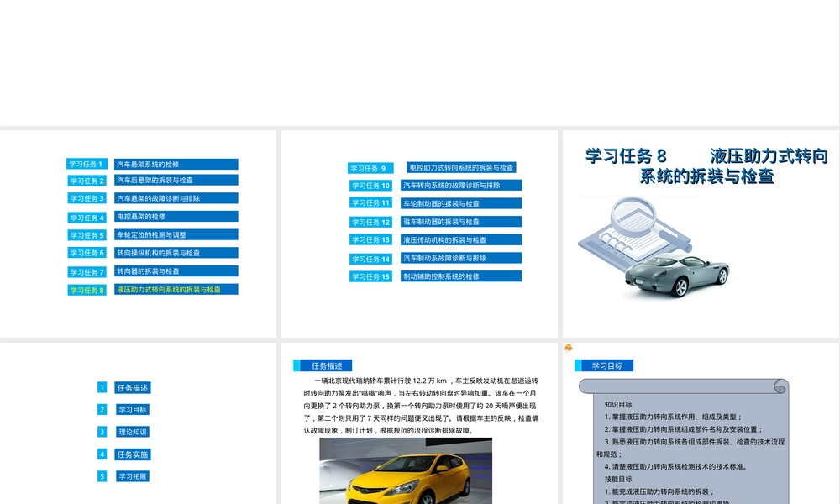Click the 学习任务 10 label

click(370, 186)
